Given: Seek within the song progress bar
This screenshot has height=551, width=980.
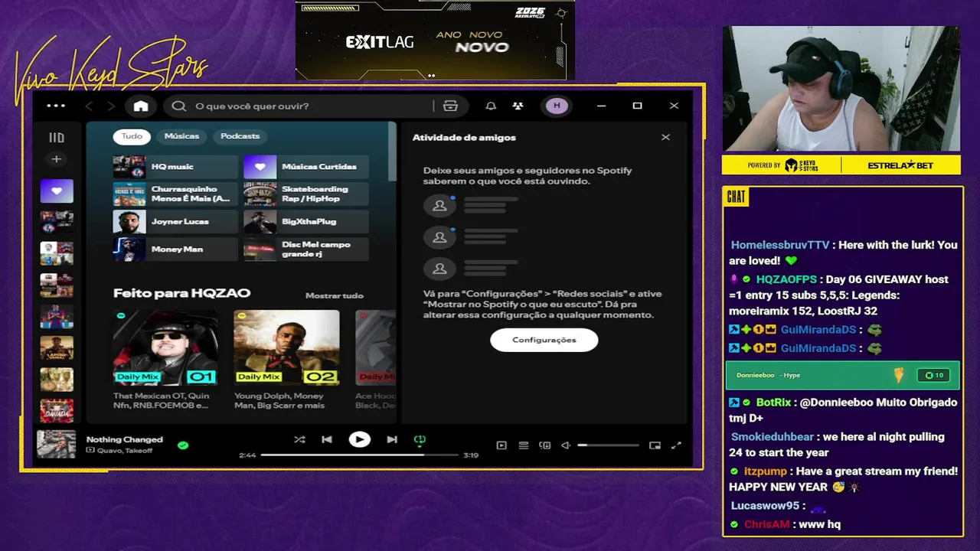Looking at the screenshot, I should (359, 455).
